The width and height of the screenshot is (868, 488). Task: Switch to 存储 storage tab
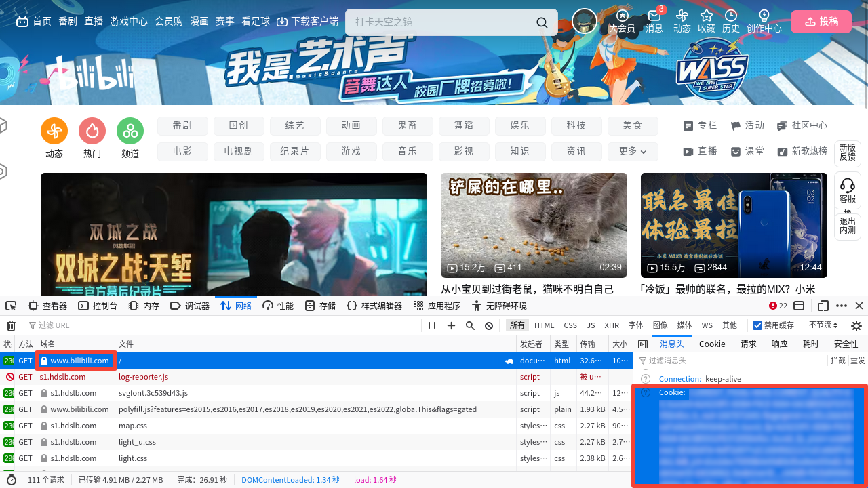click(x=320, y=306)
